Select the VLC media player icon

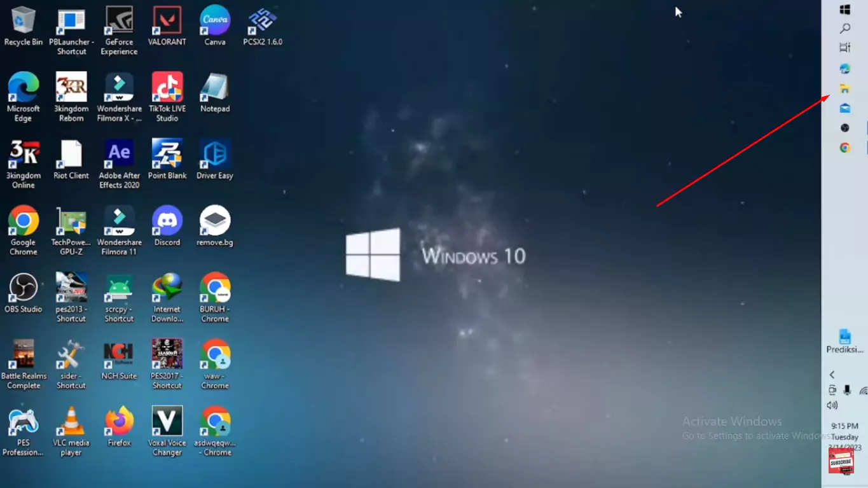pyautogui.click(x=71, y=432)
